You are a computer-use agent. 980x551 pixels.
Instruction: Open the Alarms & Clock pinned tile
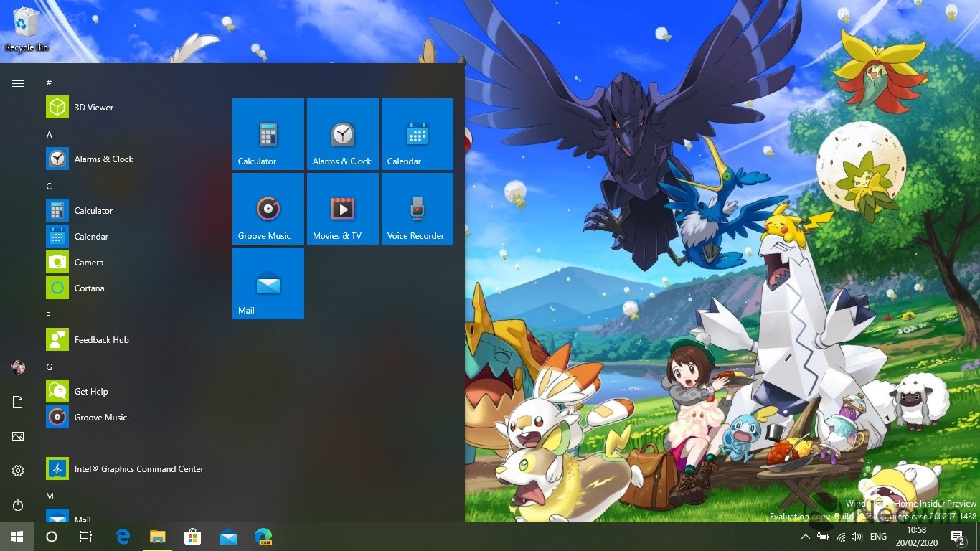(x=343, y=134)
